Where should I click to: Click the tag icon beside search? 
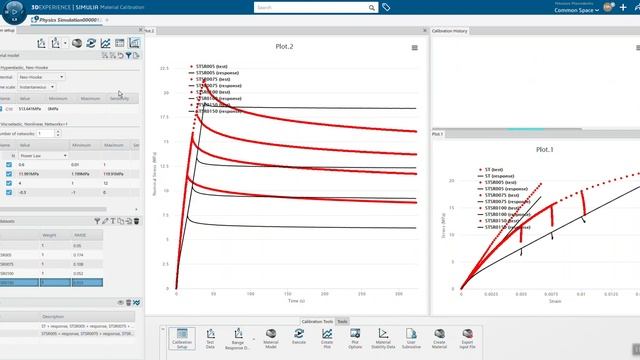(x=386, y=7)
